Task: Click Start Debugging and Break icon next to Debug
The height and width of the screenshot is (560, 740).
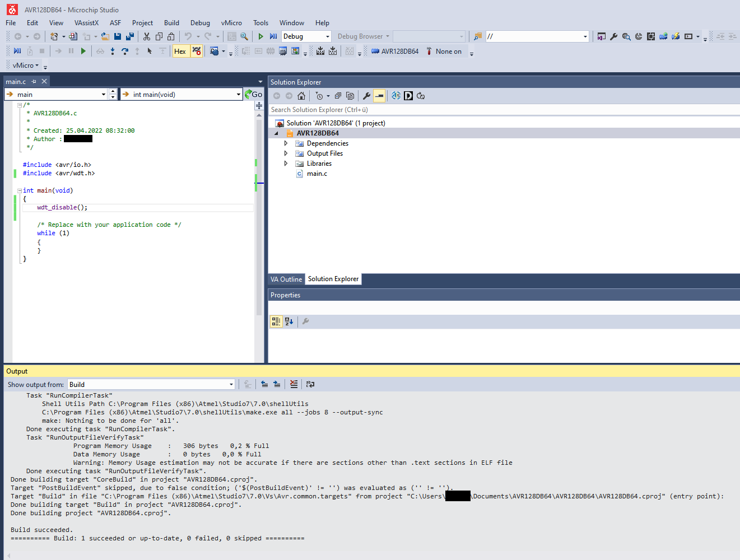Action: [273, 36]
